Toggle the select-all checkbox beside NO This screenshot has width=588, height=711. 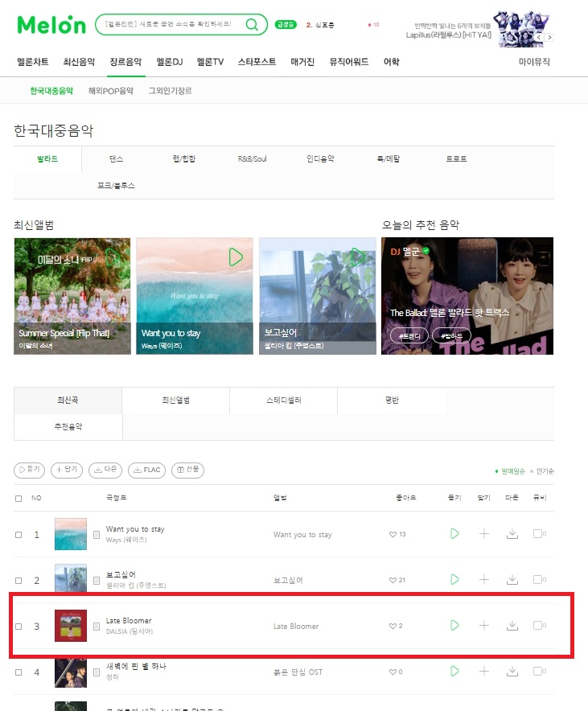(x=19, y=499)
